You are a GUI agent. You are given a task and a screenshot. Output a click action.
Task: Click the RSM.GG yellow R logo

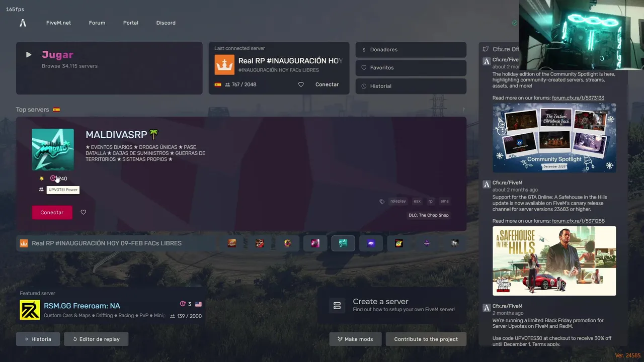(30, 310)
